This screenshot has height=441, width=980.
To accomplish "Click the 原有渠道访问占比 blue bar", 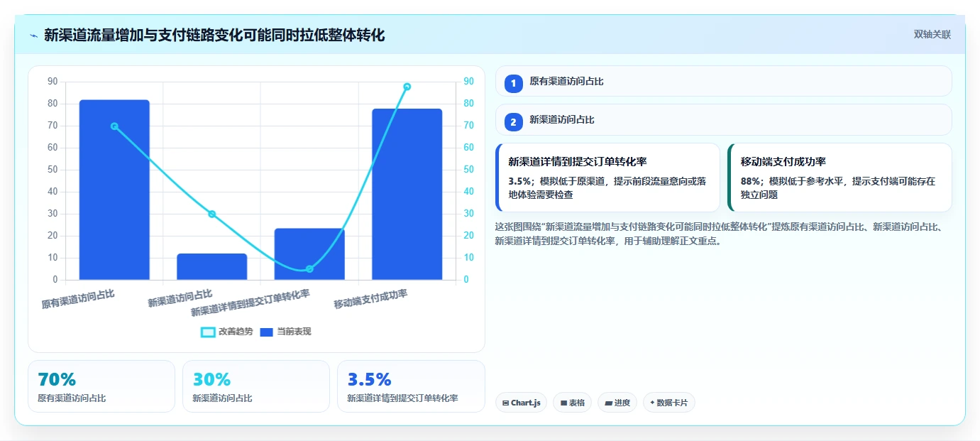I will [x=114, y=190].
